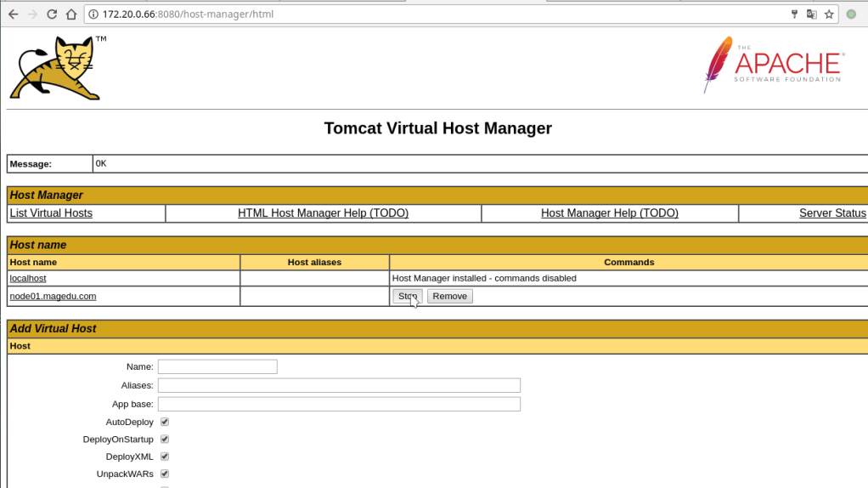Toggle the AutoDeploy checkbox
The width and height of the screenshot is (868, 488).
pyautogui.click(x=165, y=422)
